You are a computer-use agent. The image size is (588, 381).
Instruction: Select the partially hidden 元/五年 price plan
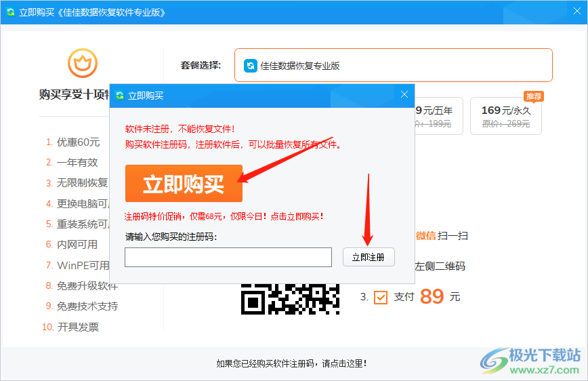pyautogui.click(x=439, y=116)
